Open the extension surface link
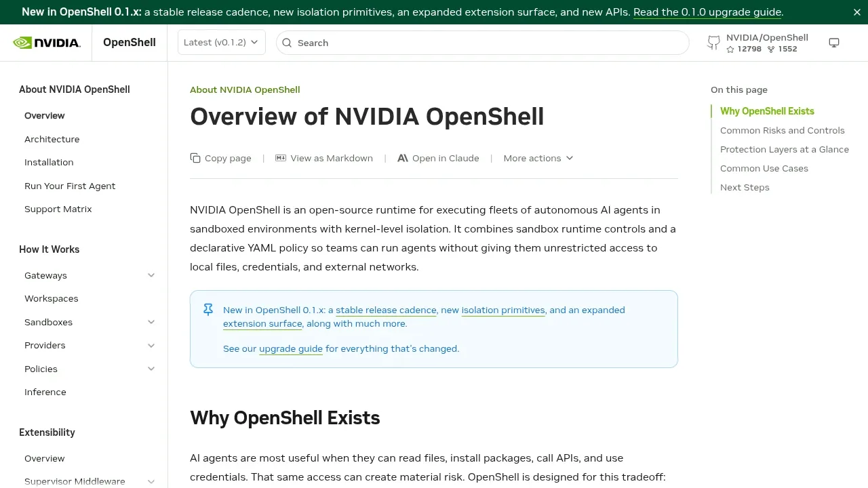Image resolution: width=868 pixels, height=488 pixels. [262, 323]
